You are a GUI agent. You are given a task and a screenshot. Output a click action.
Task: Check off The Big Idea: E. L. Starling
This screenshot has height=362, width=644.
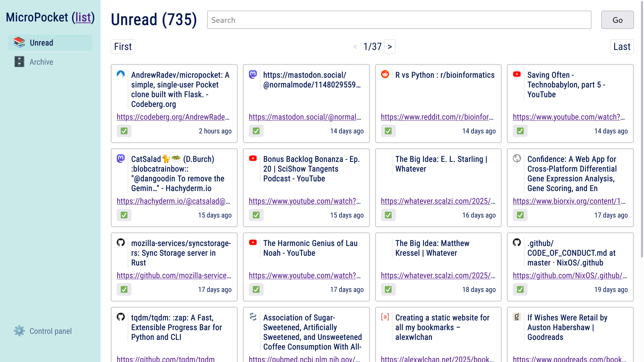(388, 215)
